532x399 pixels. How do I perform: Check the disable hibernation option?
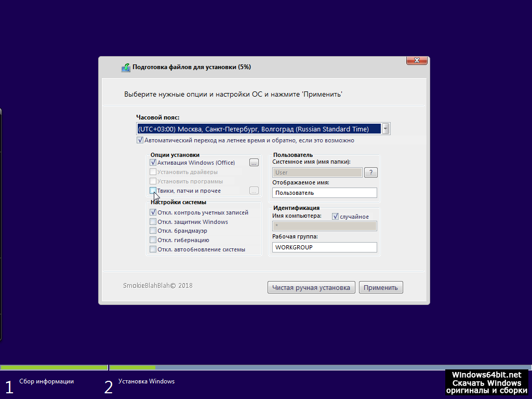[x=153, y=240]
